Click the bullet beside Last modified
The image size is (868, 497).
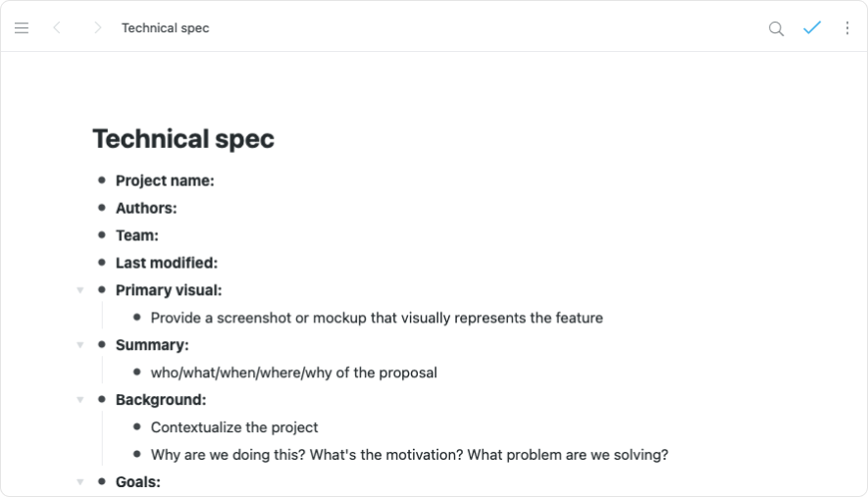pyautogui.click(x=102, y=263)
